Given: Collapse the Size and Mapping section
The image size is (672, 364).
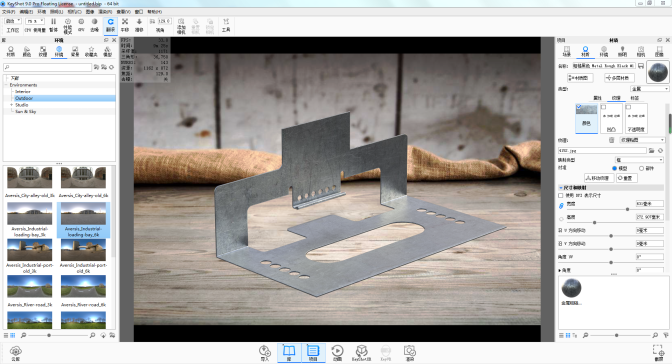Looking at the screenshot, I should [561, 188].
